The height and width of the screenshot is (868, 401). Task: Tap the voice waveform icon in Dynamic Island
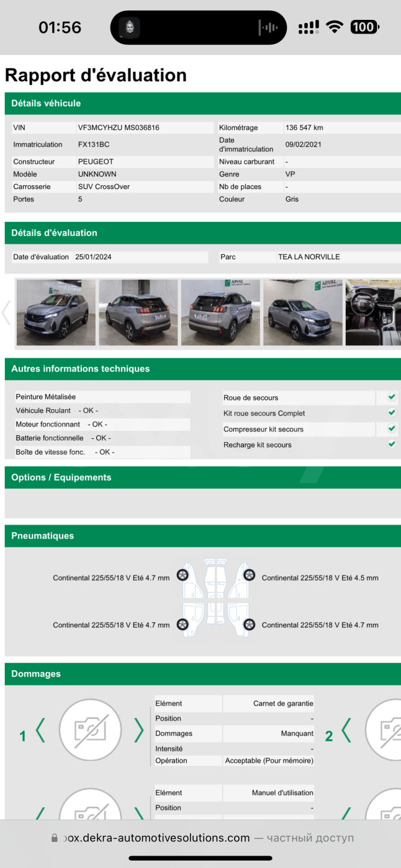coord(268,28)
